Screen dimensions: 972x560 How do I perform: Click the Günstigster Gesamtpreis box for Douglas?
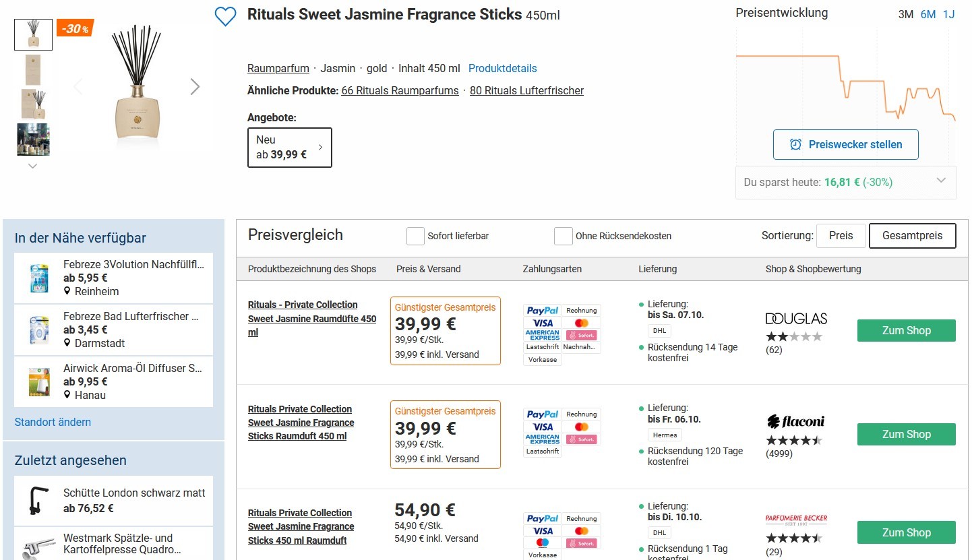coord(446,331)
